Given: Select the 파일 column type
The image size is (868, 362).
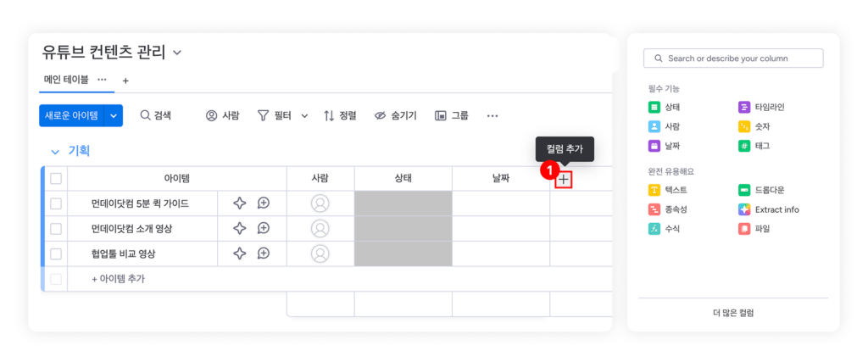Looking at the screenshot, I should pyautogui.click(x=744, y=229).
